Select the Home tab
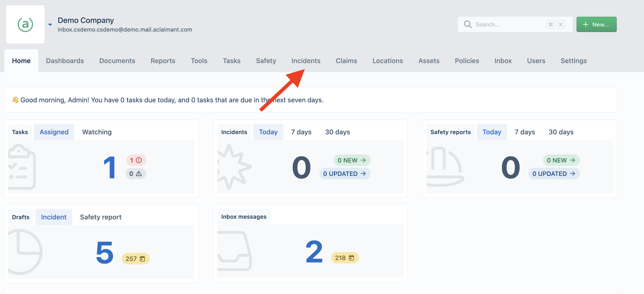Image resolution: width=644 pixels, height=294 pixels. pos(21,61)
